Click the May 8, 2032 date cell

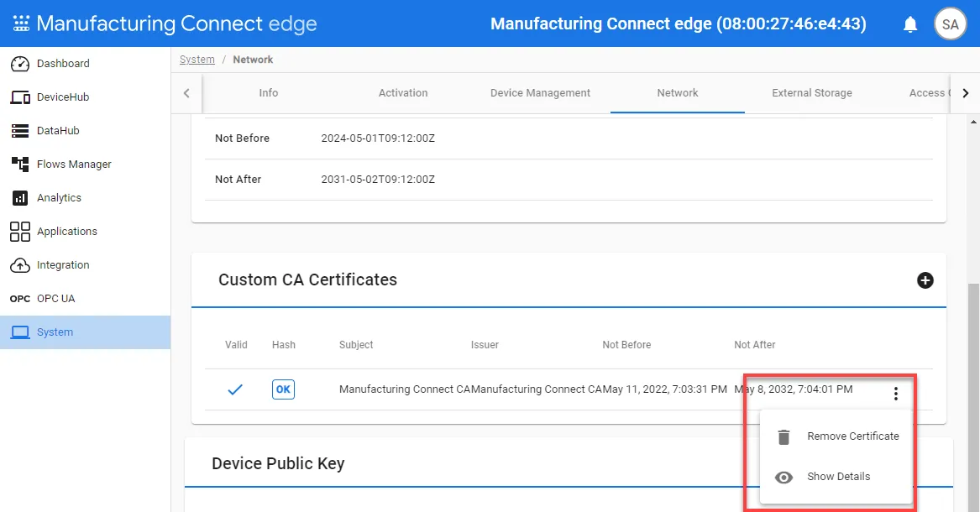point(793,389)
